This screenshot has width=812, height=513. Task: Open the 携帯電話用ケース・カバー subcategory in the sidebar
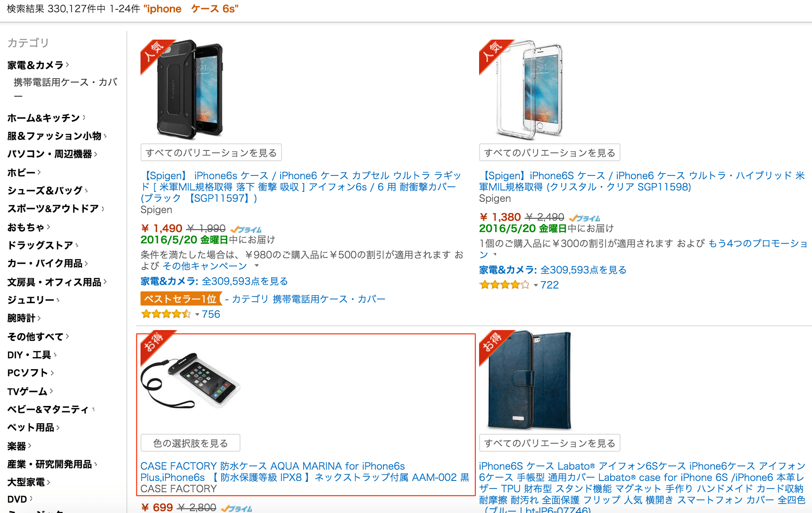[65, 89]
